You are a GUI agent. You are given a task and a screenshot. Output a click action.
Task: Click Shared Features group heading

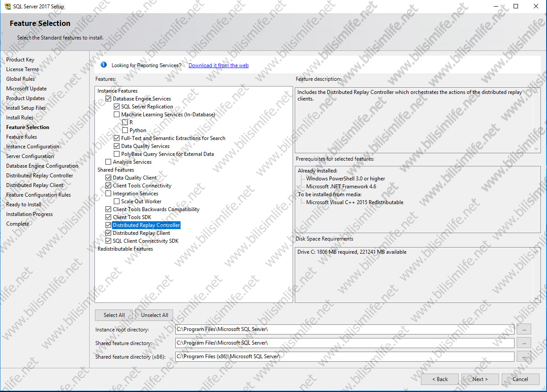tap(116, 170)
